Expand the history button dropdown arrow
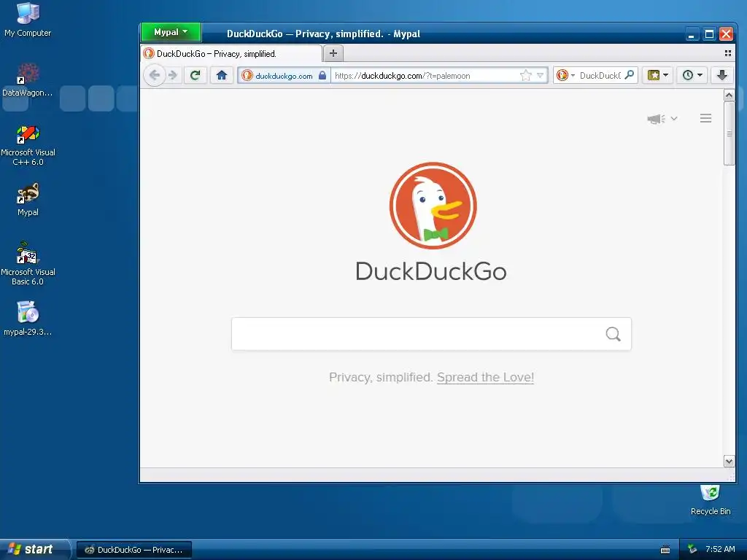Viewport: 747px width, 560px height. tap(700, 75)
